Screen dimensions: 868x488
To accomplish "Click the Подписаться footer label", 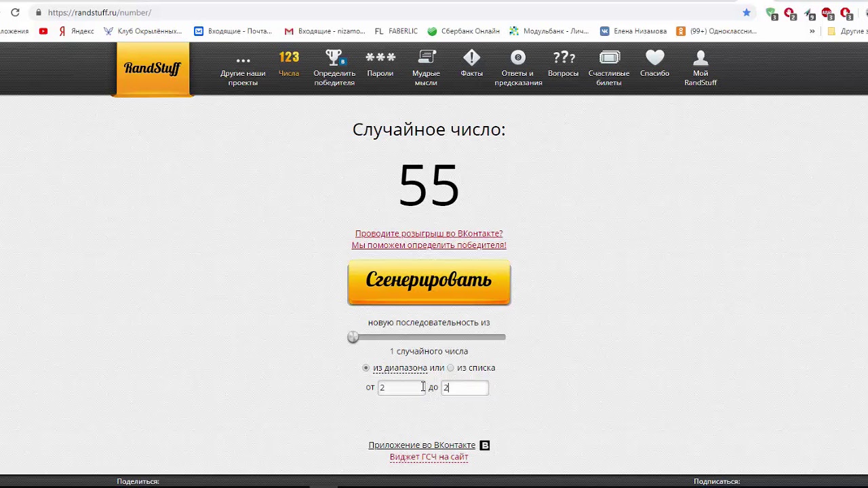I will (x=717, y=481).
